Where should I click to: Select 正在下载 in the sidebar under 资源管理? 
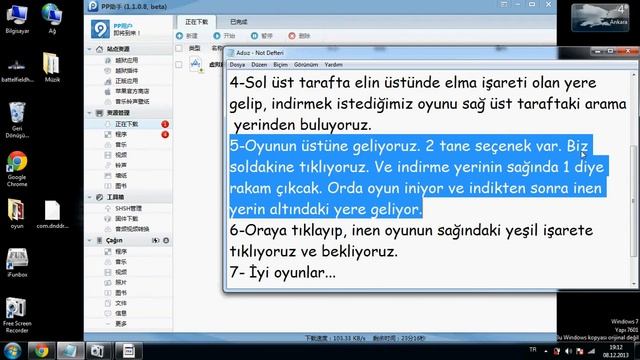click(128, 124)
